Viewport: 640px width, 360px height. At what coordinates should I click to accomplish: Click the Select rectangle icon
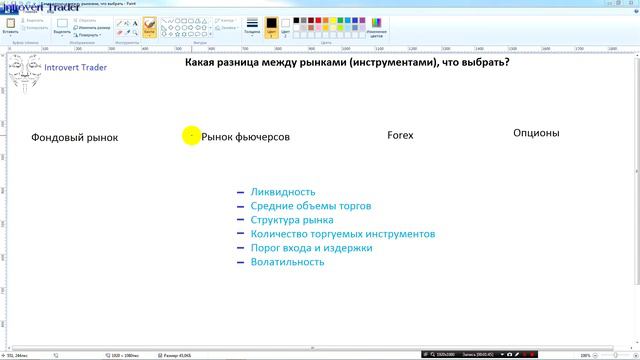[x=62, y=23]
